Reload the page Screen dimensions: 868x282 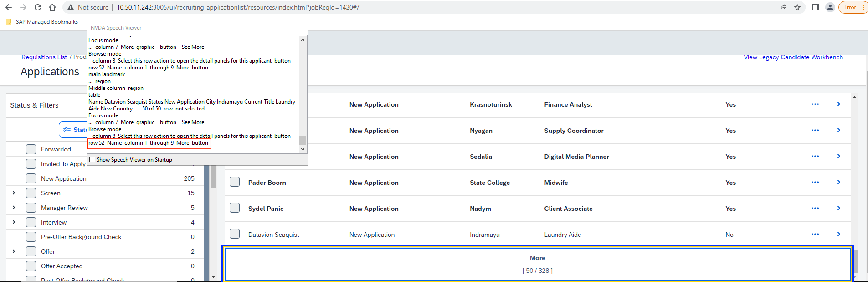(37, 7)
